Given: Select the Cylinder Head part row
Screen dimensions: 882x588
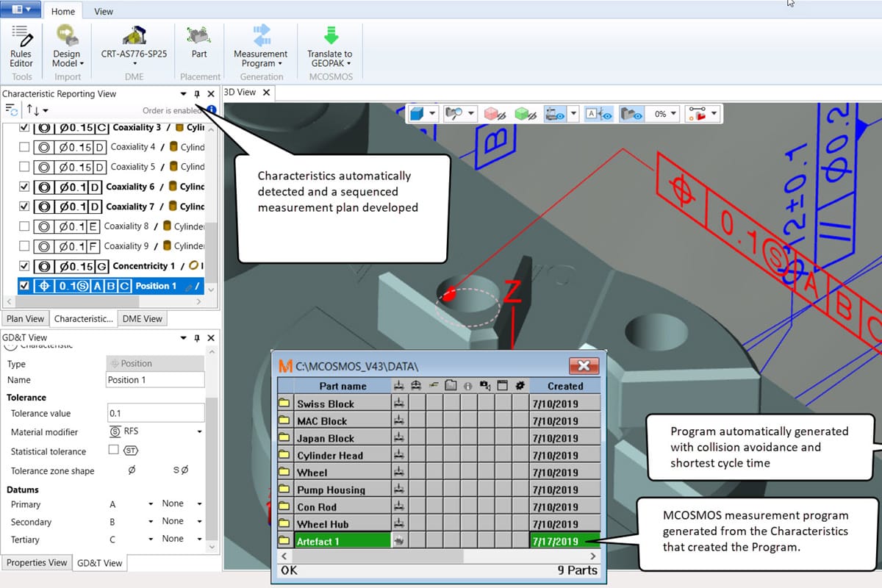Looking at the screenshot, I should (330, 456).
